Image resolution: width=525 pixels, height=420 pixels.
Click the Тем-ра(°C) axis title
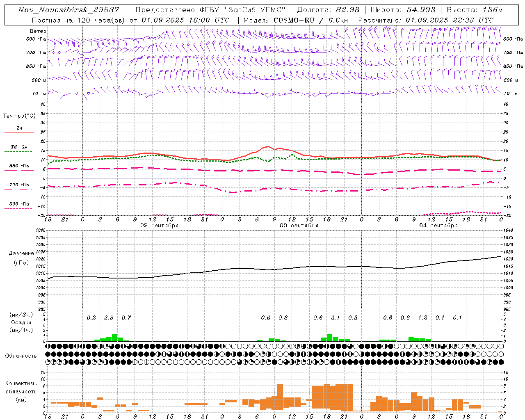pos(19,116)
